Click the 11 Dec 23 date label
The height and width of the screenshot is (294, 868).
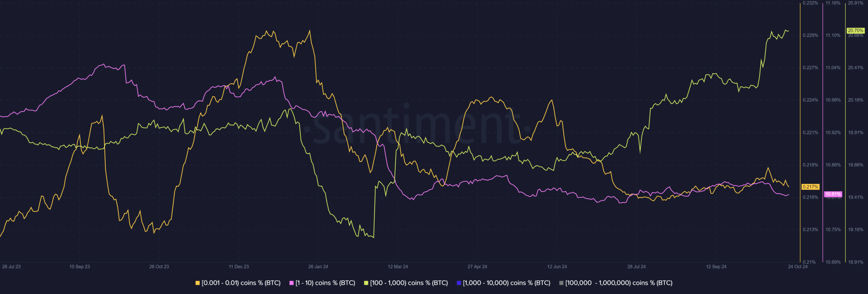tap(239, 267)
